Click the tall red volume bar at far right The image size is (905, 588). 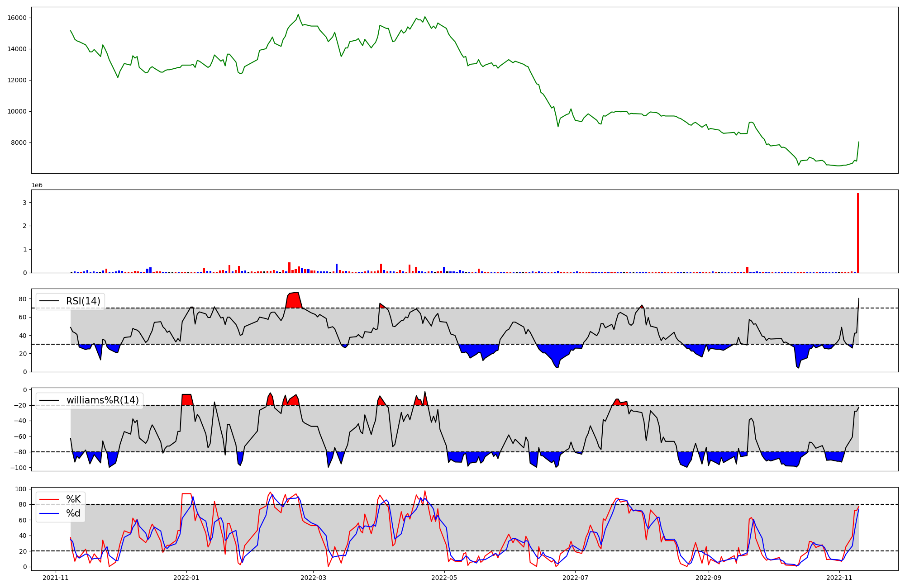(857, 233)
